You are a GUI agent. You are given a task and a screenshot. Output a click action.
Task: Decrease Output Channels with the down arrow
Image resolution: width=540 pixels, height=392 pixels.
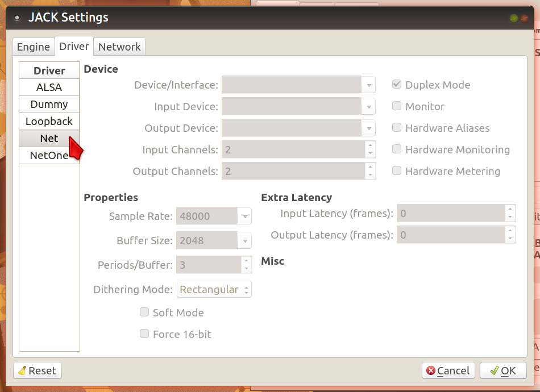pyautogui.click(x=370, y=175)
